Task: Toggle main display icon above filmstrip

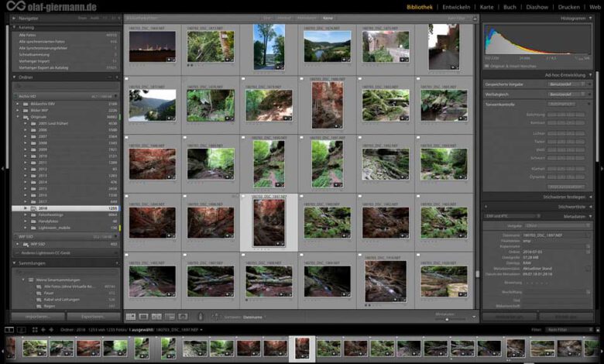Action: [9, 329]
